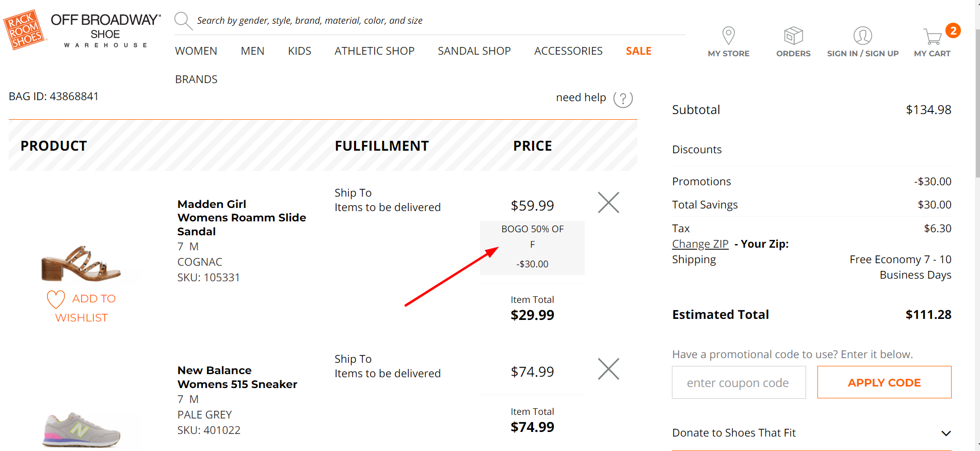Click the need help question mark icon
The height and width of the screenshot is (451, 980).
[x=623, y=99]
